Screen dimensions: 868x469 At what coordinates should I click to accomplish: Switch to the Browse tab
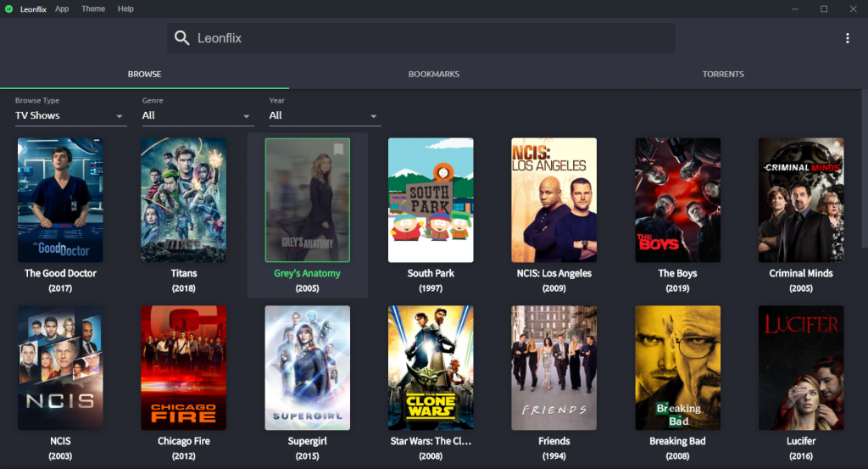(x=144, y=74)
